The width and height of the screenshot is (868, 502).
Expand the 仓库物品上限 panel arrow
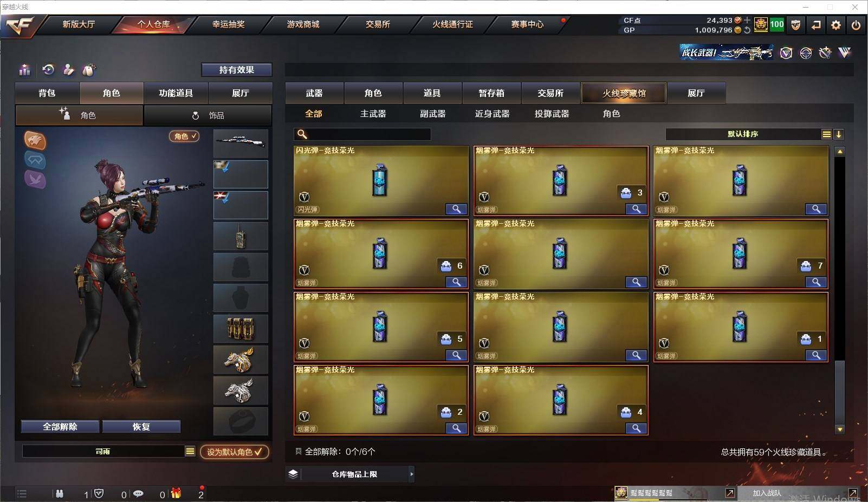(x=412, y=474)
